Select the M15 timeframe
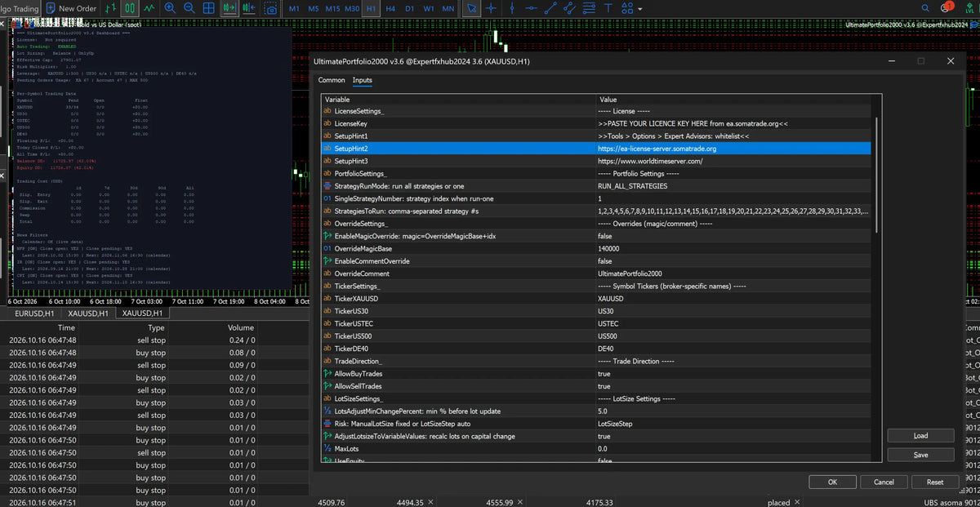 click(x=333, y=8)
